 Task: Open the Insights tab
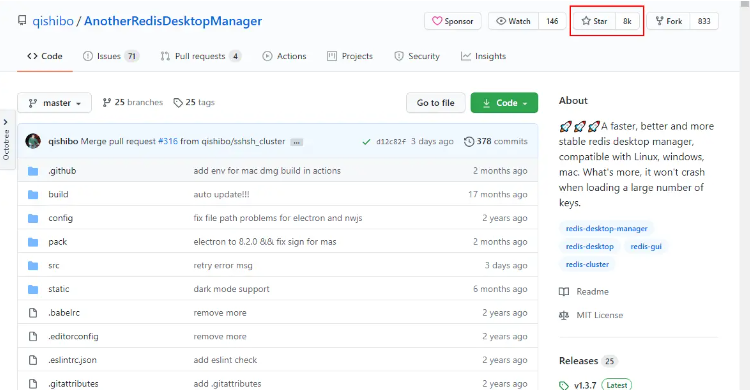coord(483,56)
